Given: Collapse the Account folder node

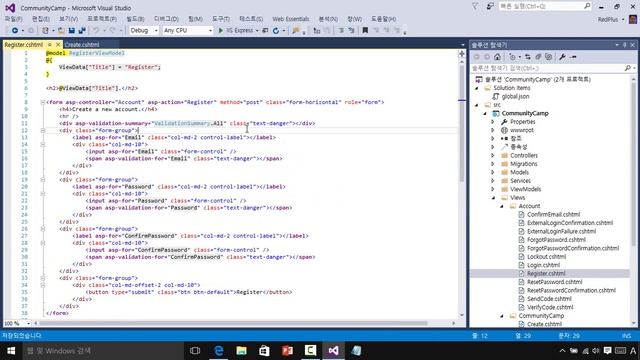Looking at the screenshot, I should 502,206.
